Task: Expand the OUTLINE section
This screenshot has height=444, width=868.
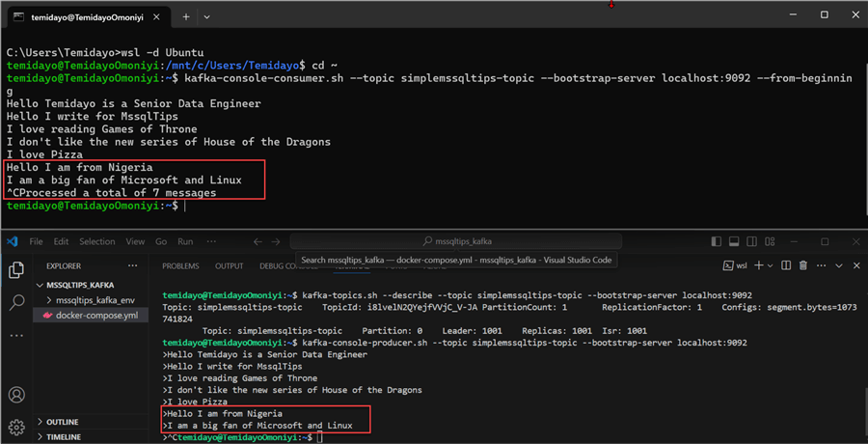Action: pyautogui.click(x=62, y=422)
